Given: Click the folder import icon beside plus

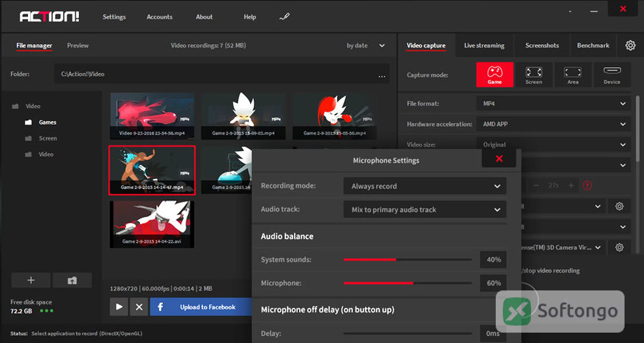Looking at the screenshot, I should (72, 280).
